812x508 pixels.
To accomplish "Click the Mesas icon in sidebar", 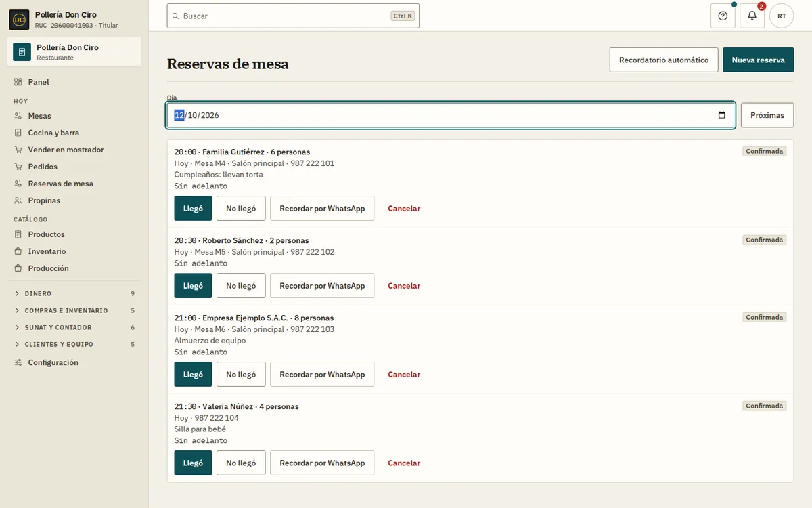I will [x=18, y=116].
